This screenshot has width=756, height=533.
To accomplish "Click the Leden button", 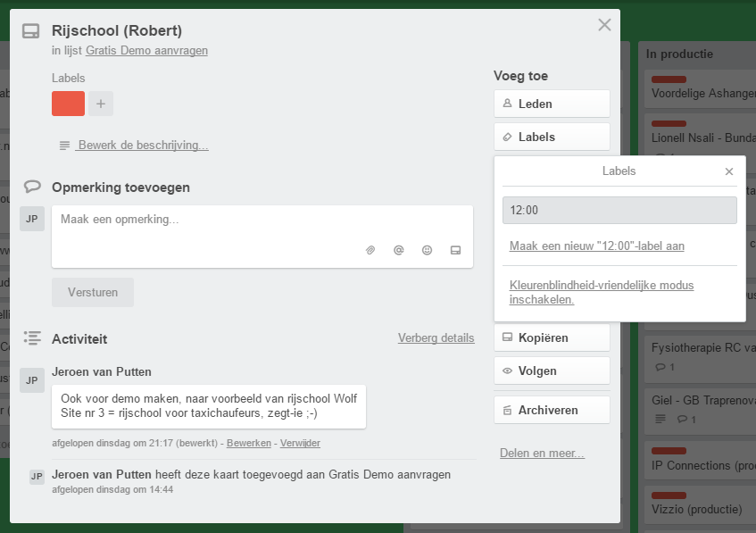I will [552, 104].
